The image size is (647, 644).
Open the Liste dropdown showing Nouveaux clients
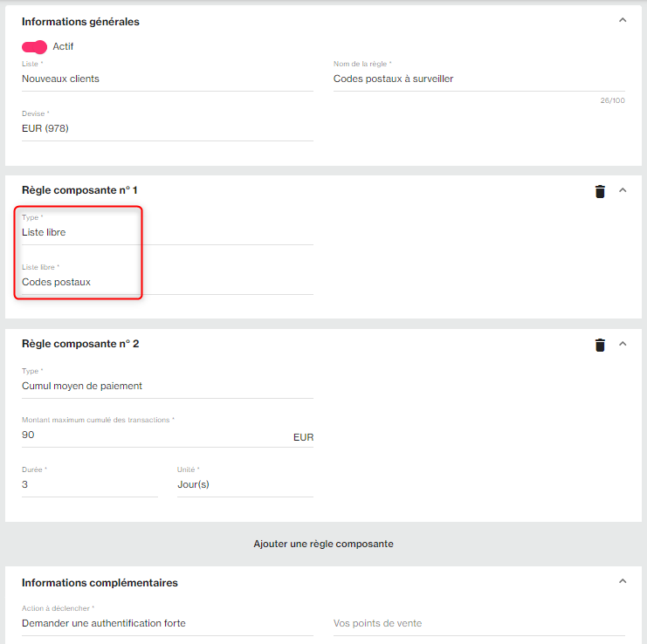(166, 79)
